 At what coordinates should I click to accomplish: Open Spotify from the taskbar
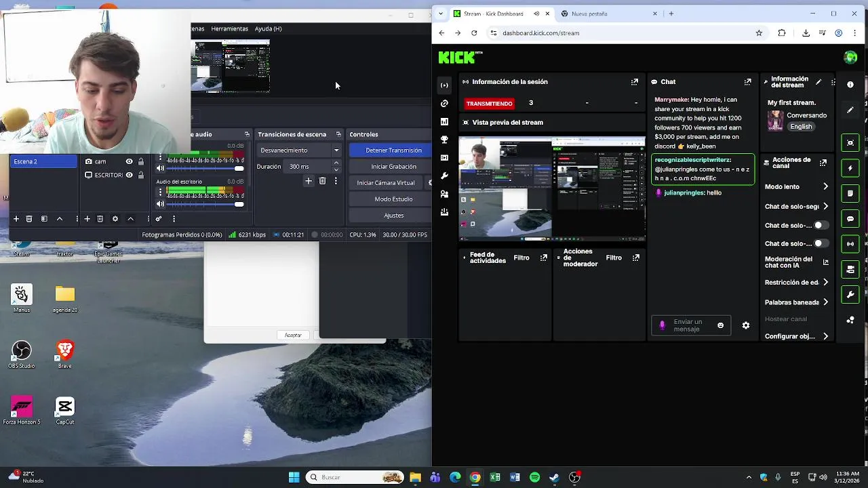coord(534,477)
